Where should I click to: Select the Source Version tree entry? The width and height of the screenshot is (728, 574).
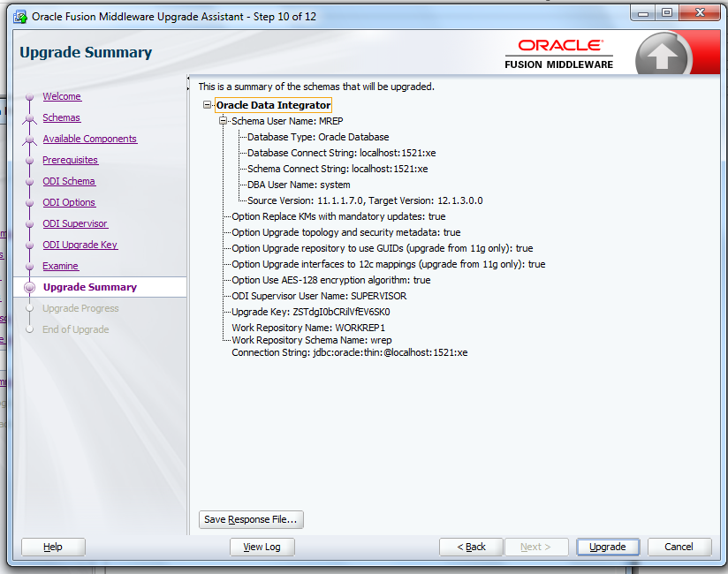coord(365,200)
